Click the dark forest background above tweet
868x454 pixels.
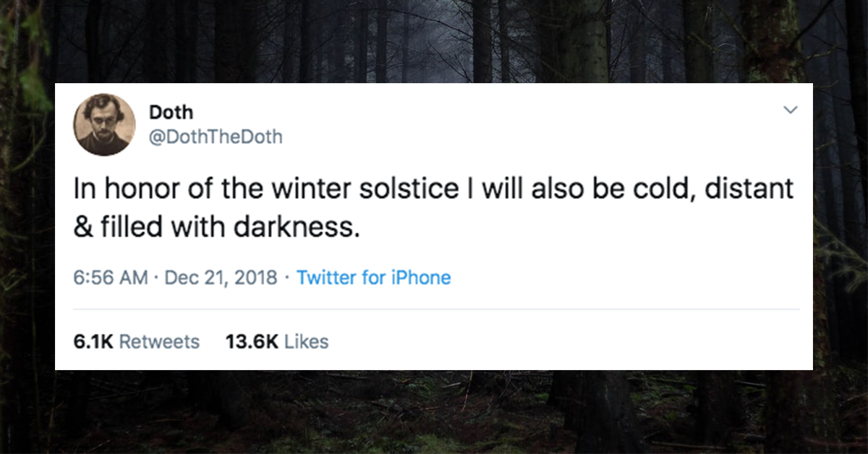[434, 40]
